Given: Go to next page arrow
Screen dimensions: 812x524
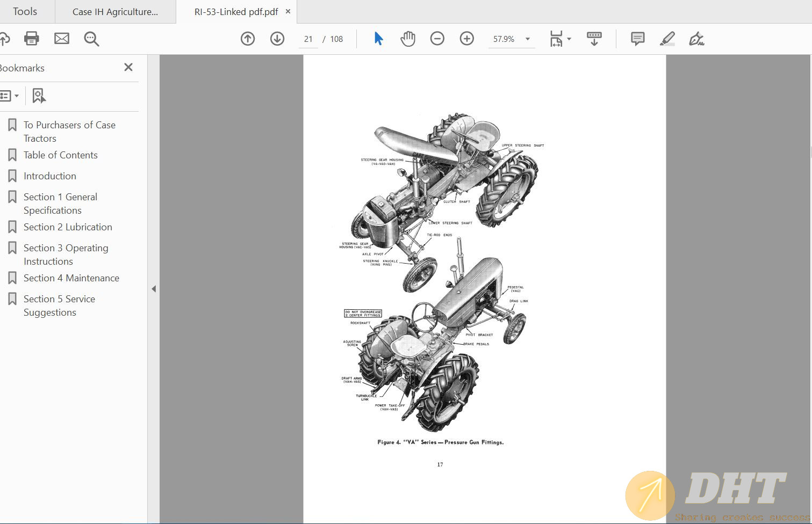Looking at the screenshot, I should pyautogui.click(x=277, y=39).
